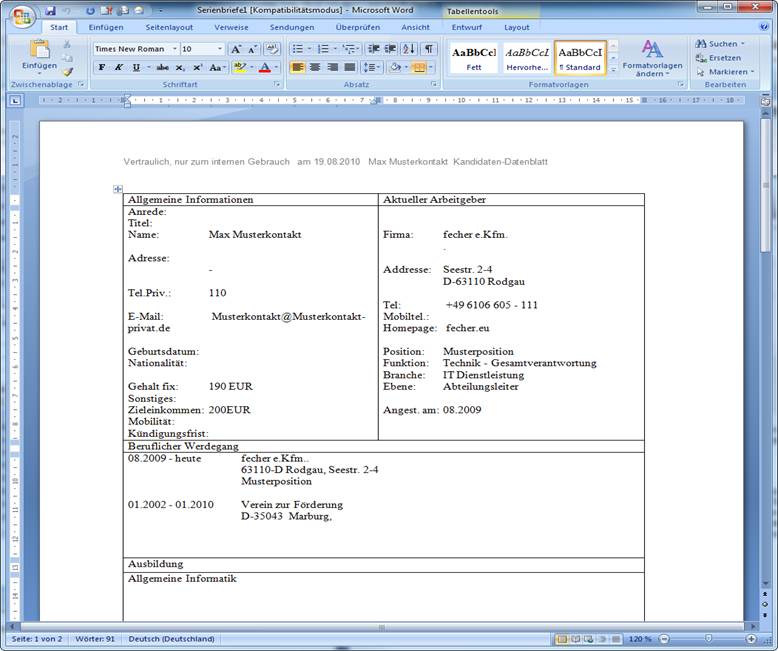Apply the Fett quick style
This screenshot has width=778, height=651.
473,58
